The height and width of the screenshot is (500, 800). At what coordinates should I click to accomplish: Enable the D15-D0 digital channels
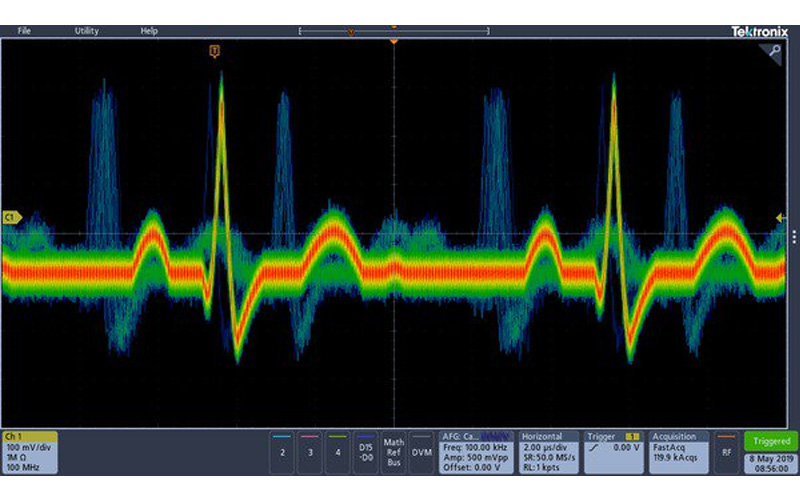tap(365, 452)
